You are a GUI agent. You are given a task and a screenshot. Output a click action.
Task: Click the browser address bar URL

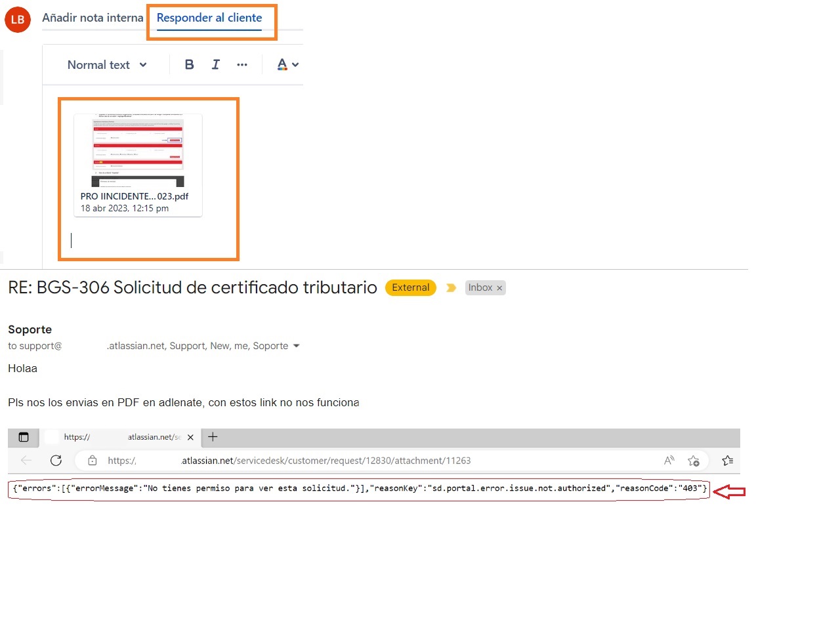click(289, 461)
